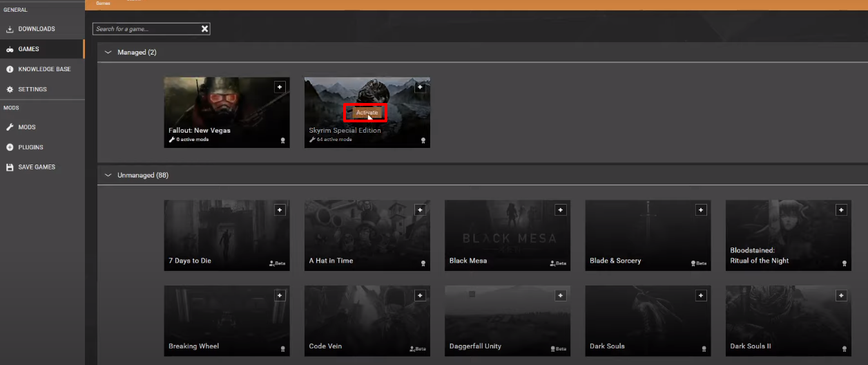Open Knowledge Base in the sidebar

[42, 69]
